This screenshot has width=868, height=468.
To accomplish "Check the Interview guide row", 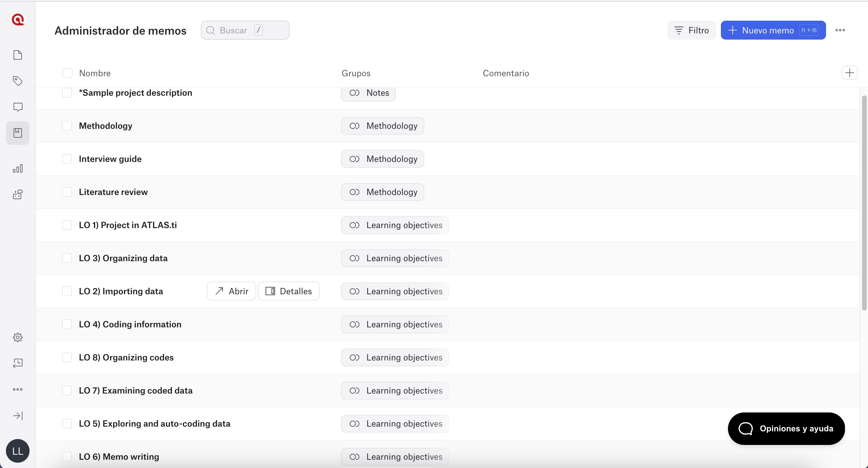I will [x=67, y=159].
